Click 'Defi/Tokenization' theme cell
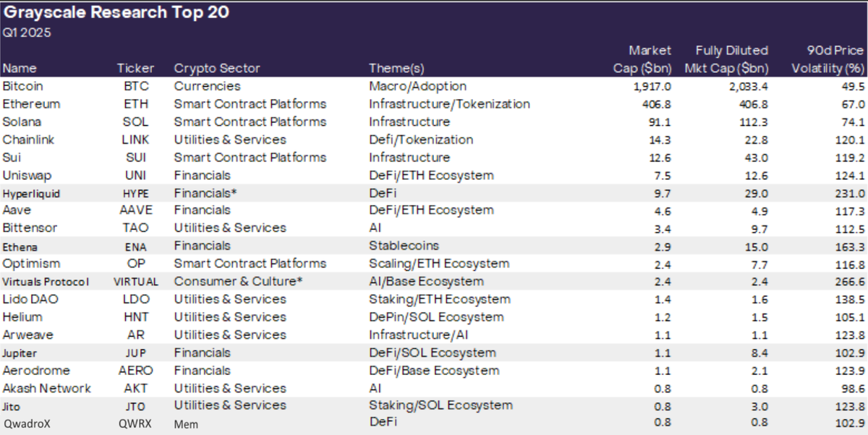This screenshot has width=868, height=435. click(x=421, y=139)
